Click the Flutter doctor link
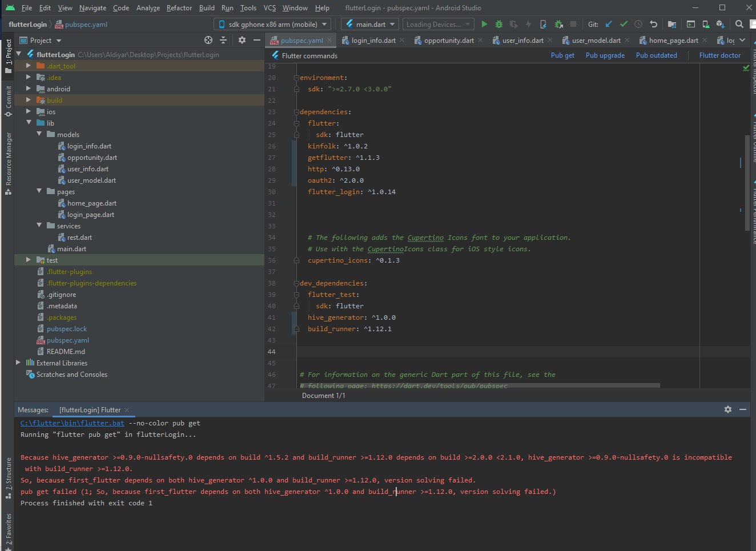The image size is (756, 551). point(720,55)
